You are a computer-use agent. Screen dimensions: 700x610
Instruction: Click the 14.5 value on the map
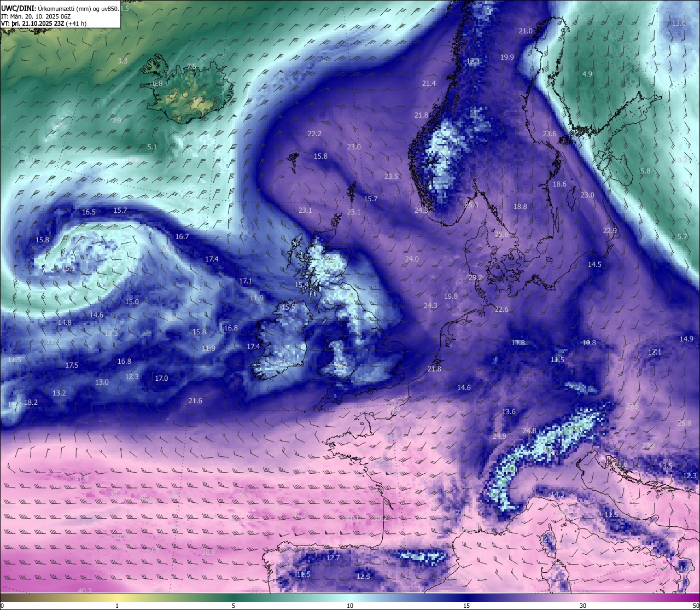594,264
